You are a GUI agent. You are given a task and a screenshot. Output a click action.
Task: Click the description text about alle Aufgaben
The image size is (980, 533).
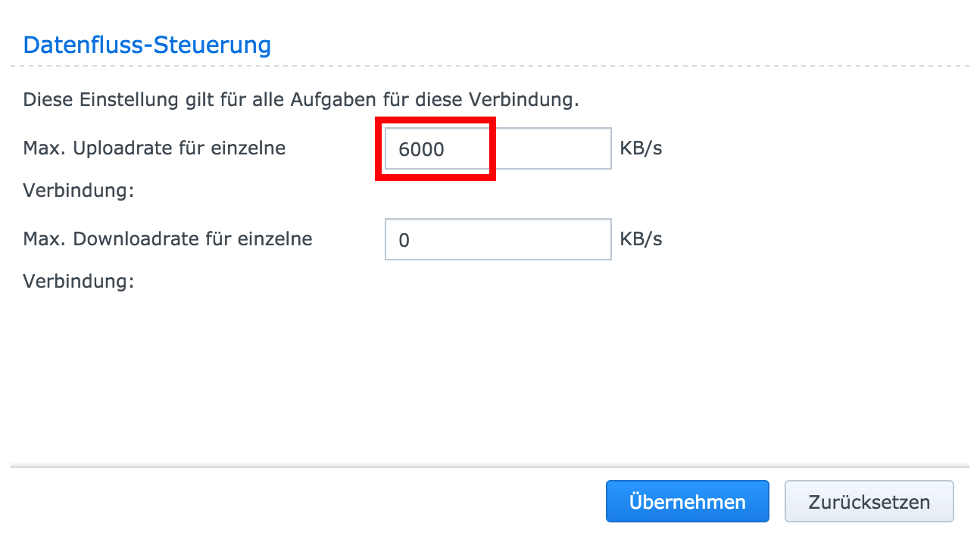pyautogui.click(x=301, y=100)
